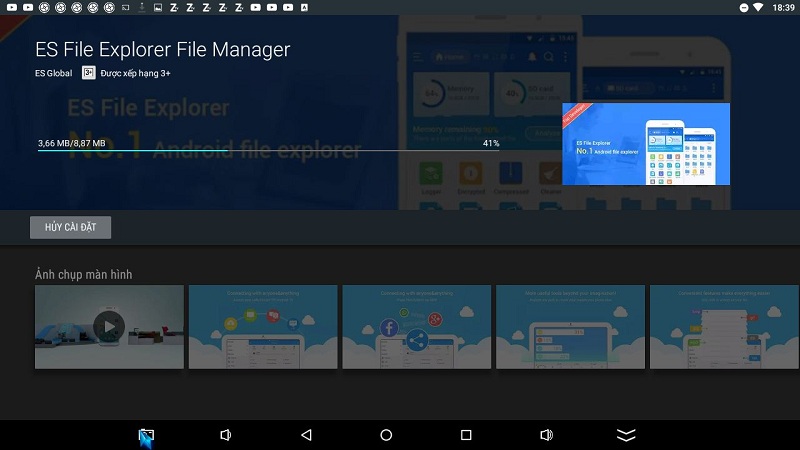Play the promo video thumbnail
This screenshot has width=800, height=450.
tap(109, 327)
